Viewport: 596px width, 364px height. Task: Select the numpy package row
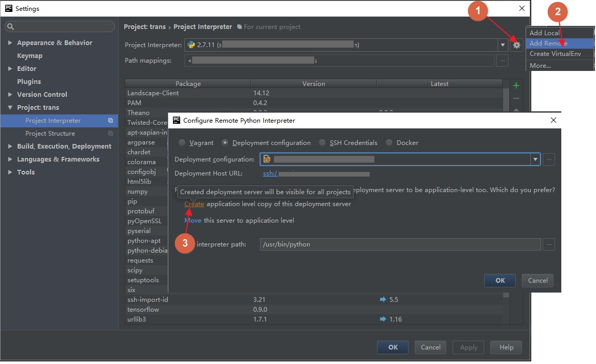(146, 192)
